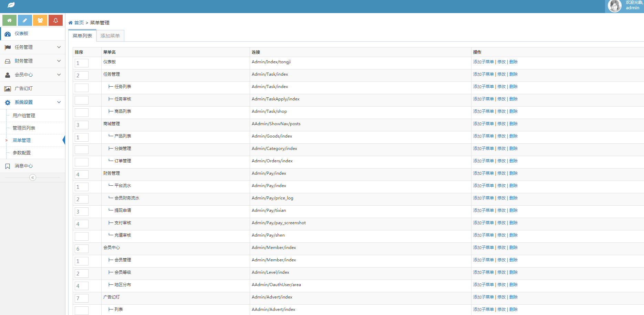Click the green home shortcut button

click(x=9, y=20)
